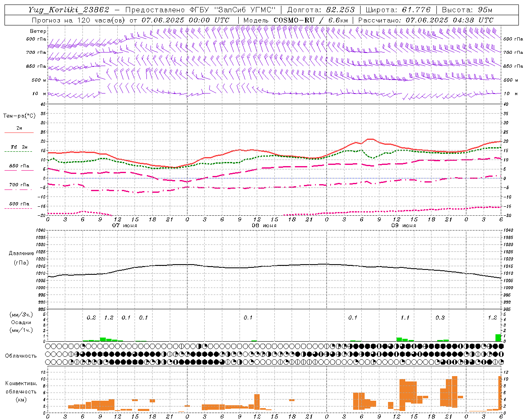Click the "Давление" pressure panel label
525x420 pixels.
pyautogui.click(x=21, y=253)
